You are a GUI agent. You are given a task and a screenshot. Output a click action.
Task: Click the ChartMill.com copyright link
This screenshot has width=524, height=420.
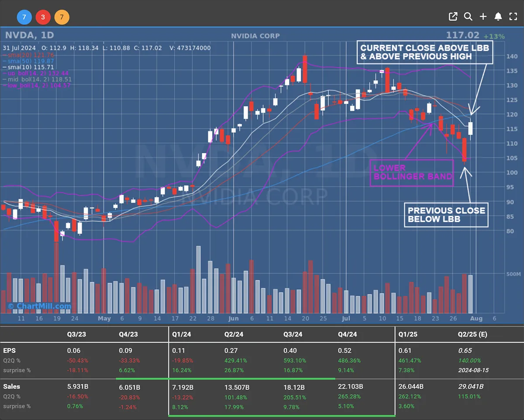pyautogui.click(x=39, y=306)
